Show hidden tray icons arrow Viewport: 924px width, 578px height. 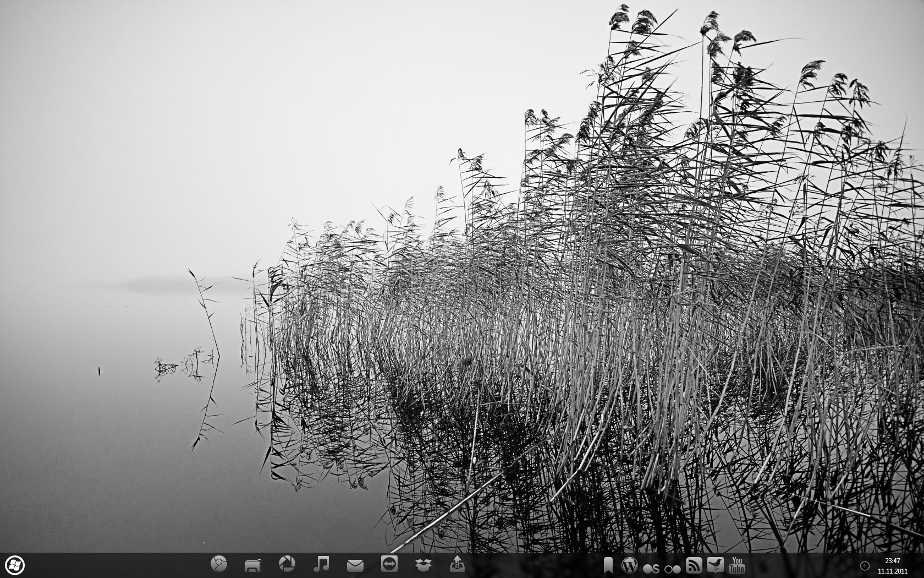(x=865, y=566)
